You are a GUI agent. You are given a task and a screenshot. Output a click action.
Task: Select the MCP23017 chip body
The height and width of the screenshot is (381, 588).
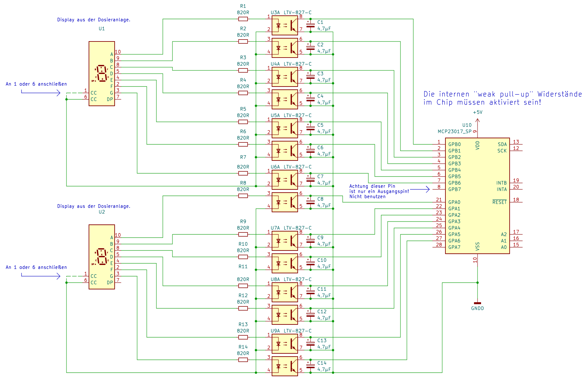click(478, 196)
